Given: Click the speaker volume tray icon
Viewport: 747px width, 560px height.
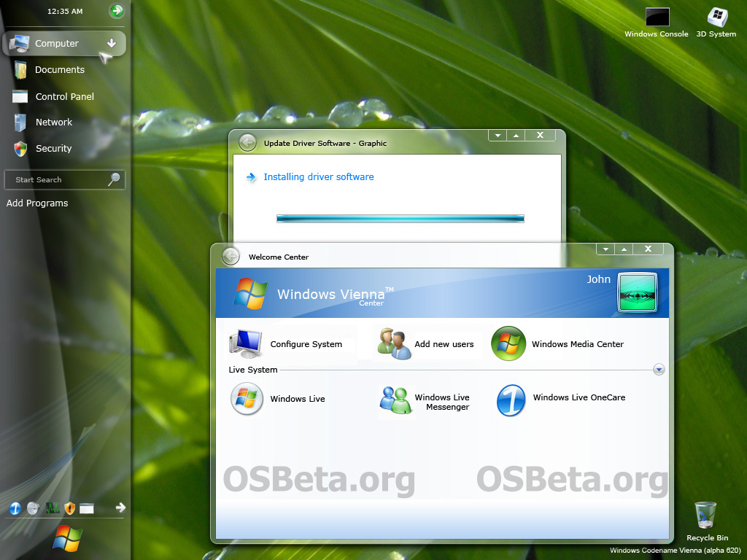Looking at the screenshot, I should [33, 508].
